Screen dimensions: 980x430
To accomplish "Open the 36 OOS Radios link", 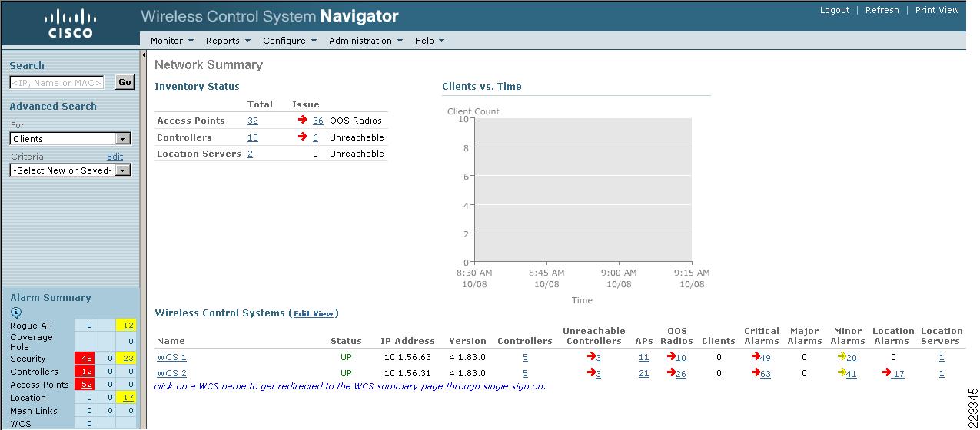I will click(318, 121).
